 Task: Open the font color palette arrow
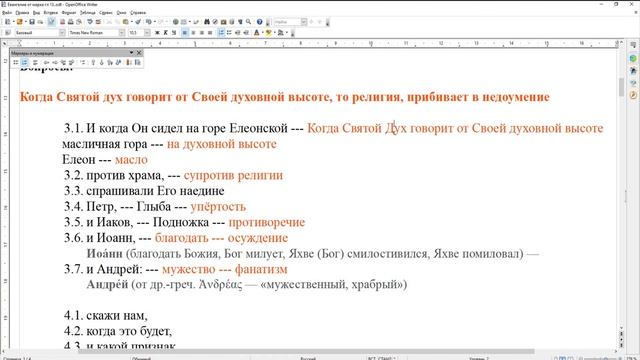[x=262, y=33]
